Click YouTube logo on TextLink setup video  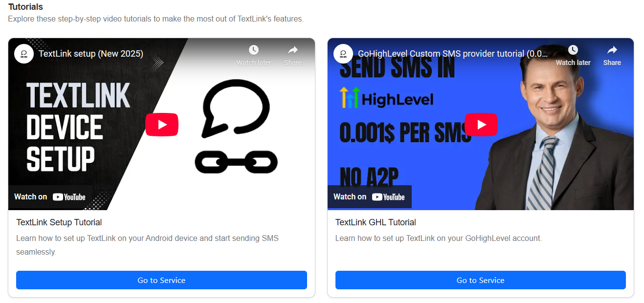[x=69, y=197]
